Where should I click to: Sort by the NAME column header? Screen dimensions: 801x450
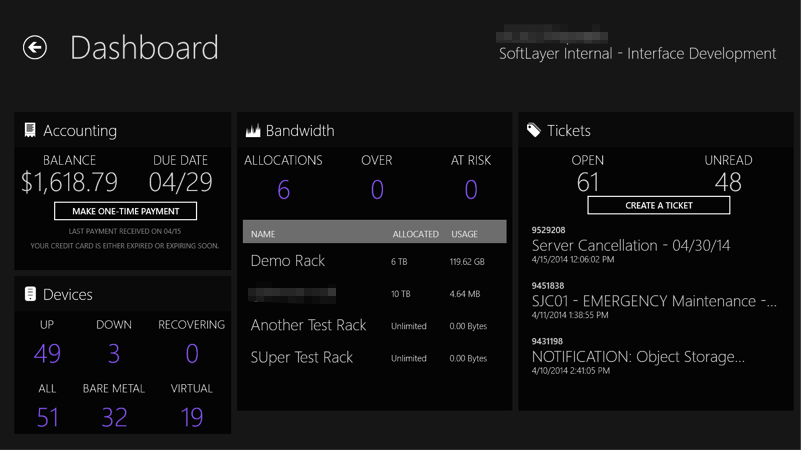point(263,234)
